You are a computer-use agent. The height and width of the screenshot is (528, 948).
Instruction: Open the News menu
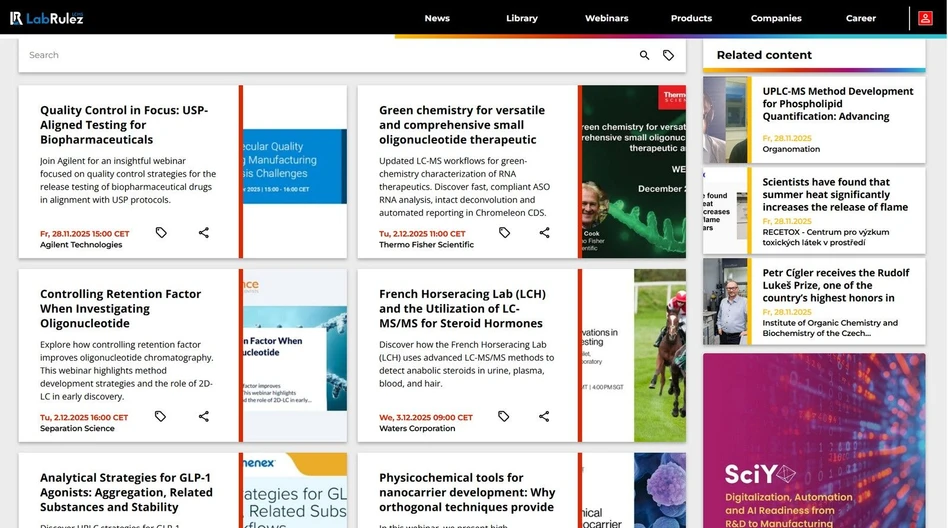(x=437, y=18)
